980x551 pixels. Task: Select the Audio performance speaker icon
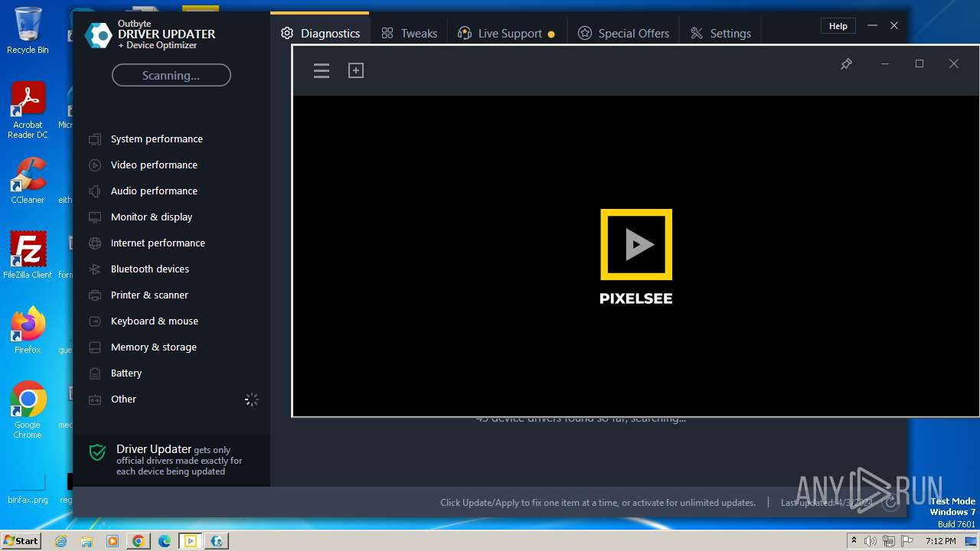(95, 191)
